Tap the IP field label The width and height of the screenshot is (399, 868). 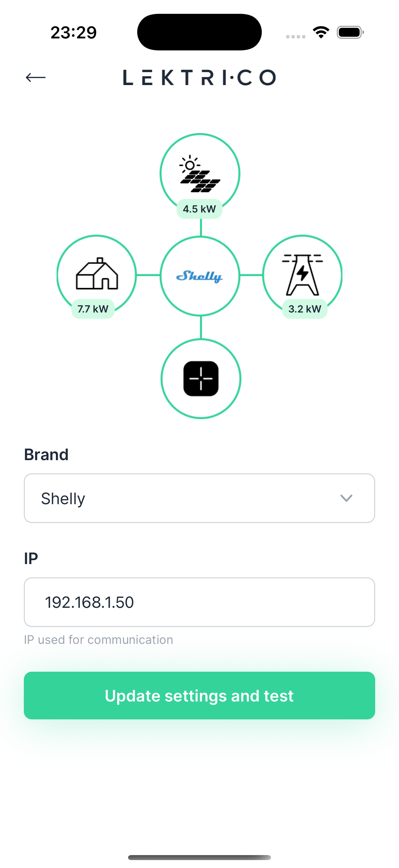pyautogui.click(x=31, y=558)
